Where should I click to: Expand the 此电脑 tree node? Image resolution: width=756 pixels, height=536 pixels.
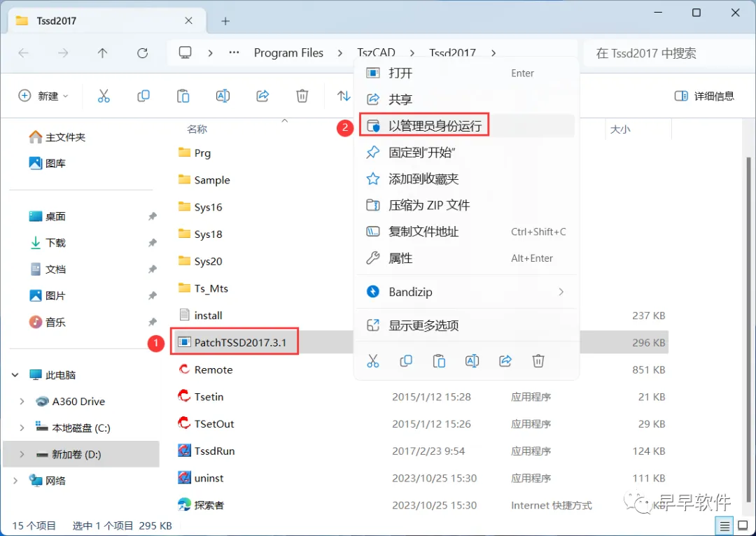[15, 374]
